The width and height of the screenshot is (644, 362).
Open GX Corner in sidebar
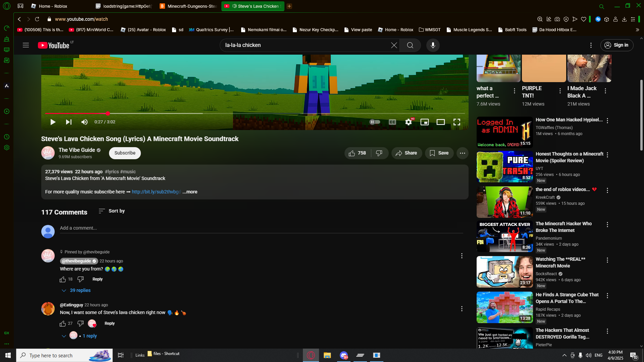(7, 333)
